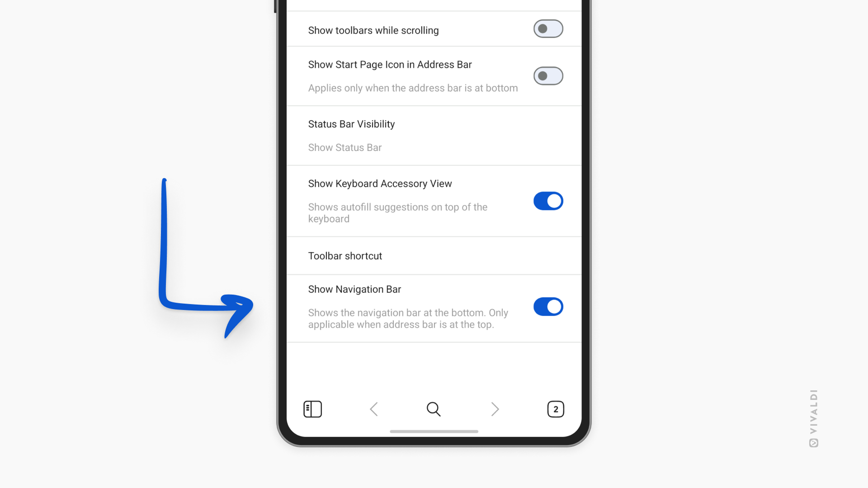Click the bottom home indicator bar
Screen dimensions: 868x488
(x=434, y=432)
